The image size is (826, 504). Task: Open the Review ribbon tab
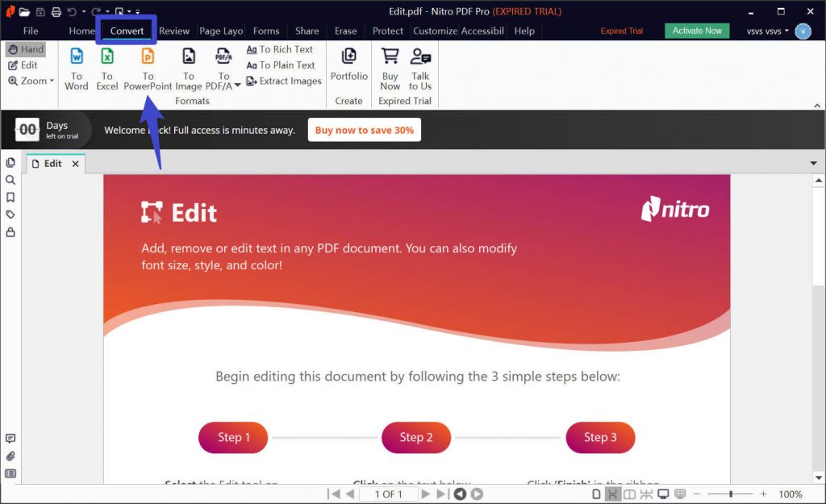click(174, 31)
